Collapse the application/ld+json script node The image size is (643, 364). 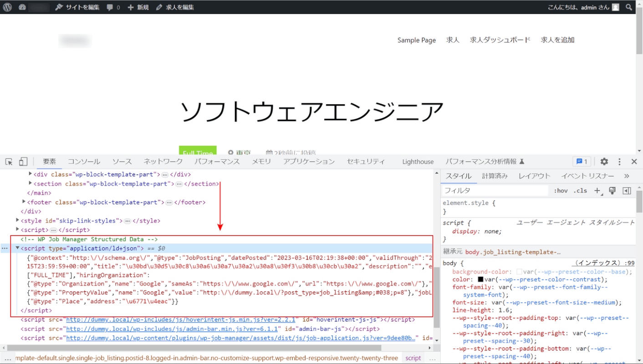(18, 248)
